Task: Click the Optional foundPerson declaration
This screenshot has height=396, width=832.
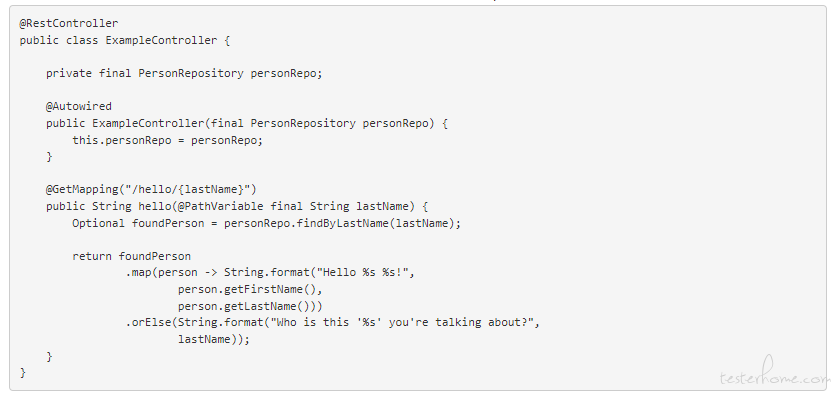Action: tap(138, 223)
